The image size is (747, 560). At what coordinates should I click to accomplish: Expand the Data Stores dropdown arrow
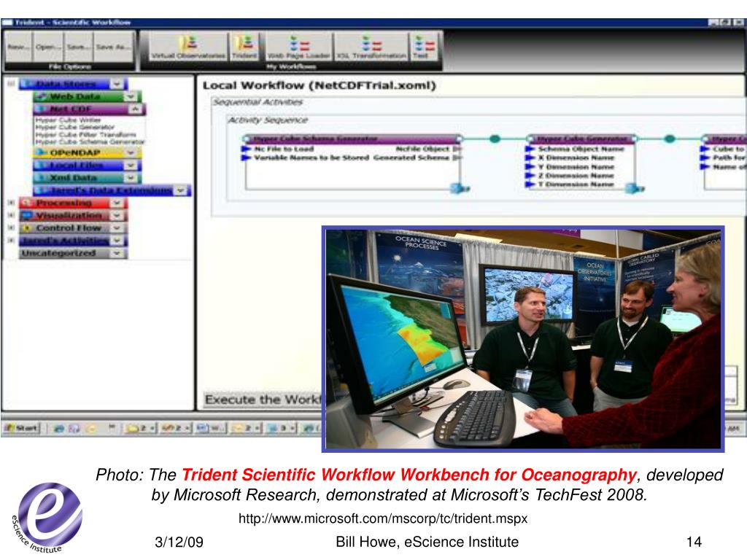pyautogui.click(x=117, y=85)
